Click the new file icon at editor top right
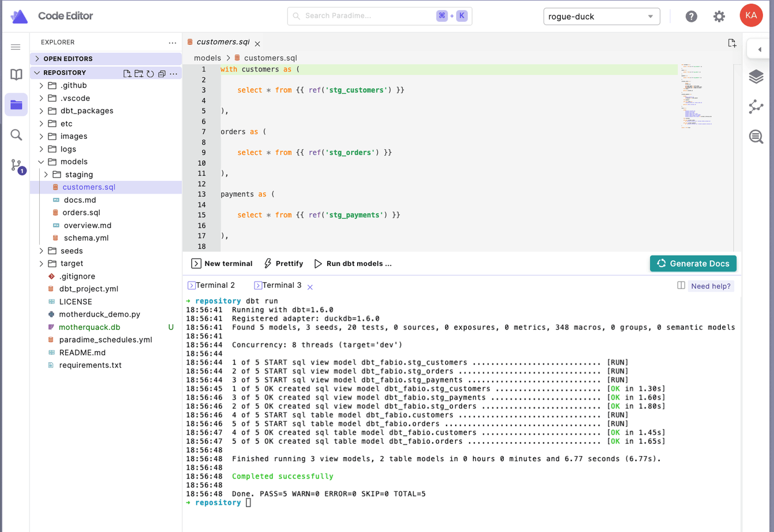 tap(732, 43)
